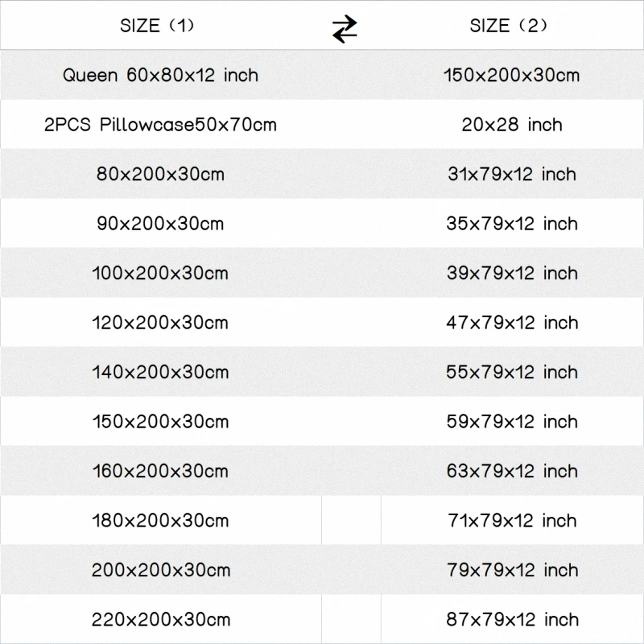This screenshot has height=644, width=644.
Task: Select the 2PCS Pillowcase50x70cm entry
Action: [x=161, y=125]
